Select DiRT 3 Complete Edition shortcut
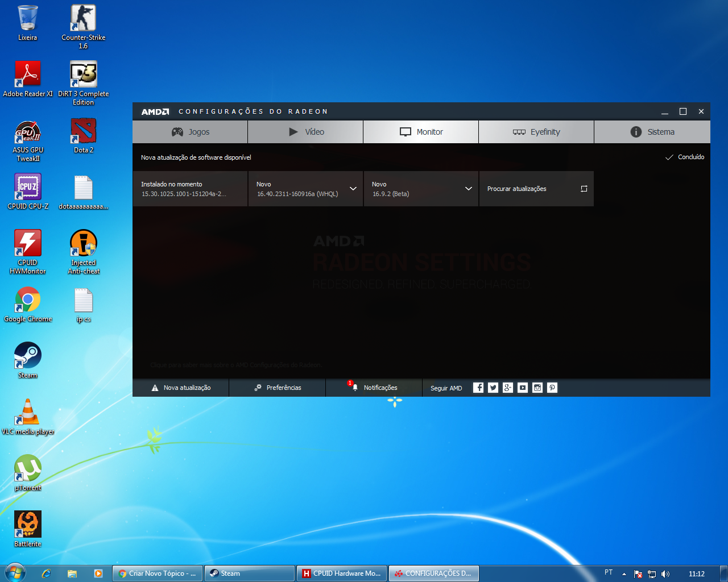The width and height of the screenshot is (728, 582). 83,84
